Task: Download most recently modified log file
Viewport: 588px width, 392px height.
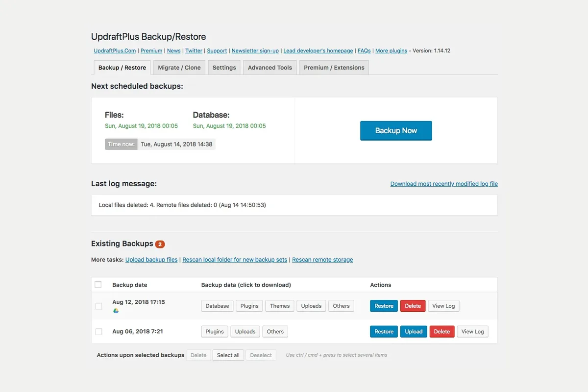Action: coord(444,184)
